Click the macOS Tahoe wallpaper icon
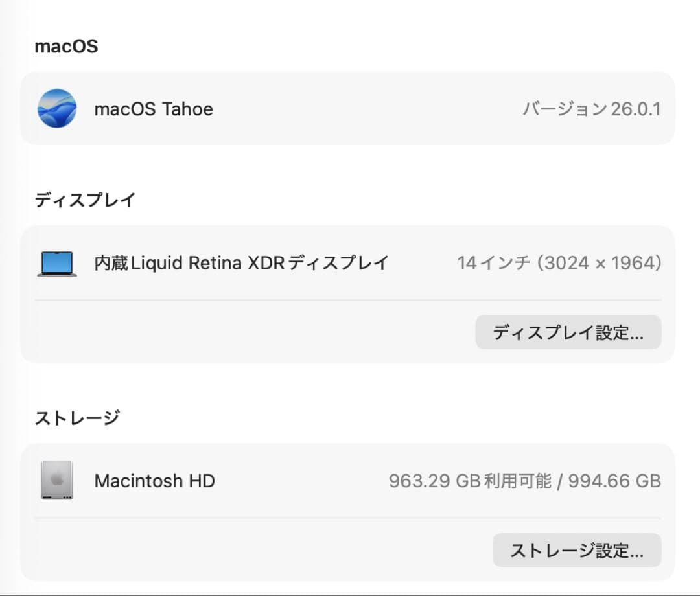 (57, 108)
